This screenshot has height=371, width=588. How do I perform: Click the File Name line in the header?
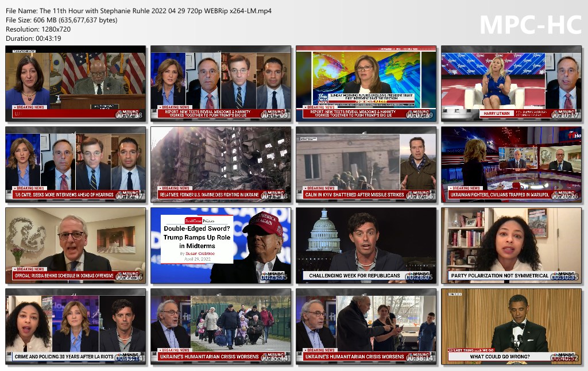pyautogui.click(x=138, y=11)
